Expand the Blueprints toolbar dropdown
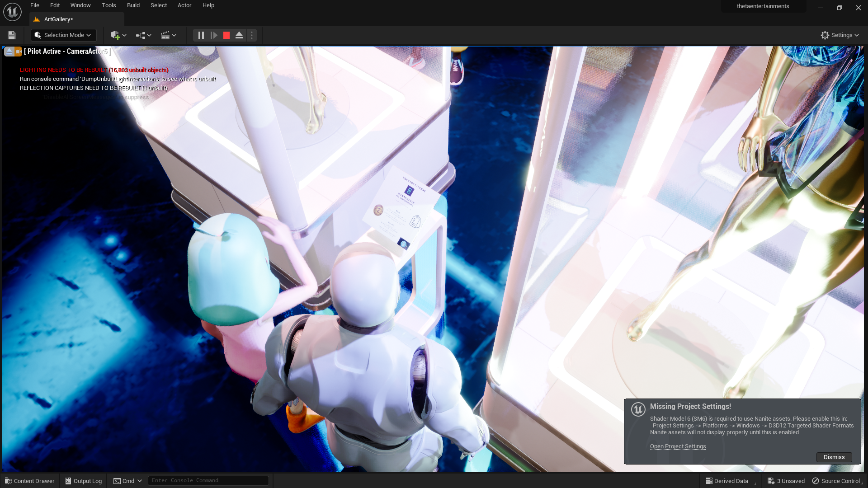Image resolution: width=868 pixels, height=488 pixels. [143, 35]
